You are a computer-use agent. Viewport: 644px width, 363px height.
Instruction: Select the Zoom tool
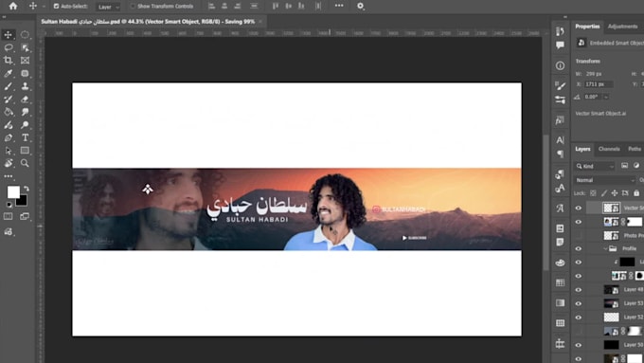click(x=25, y=163)
